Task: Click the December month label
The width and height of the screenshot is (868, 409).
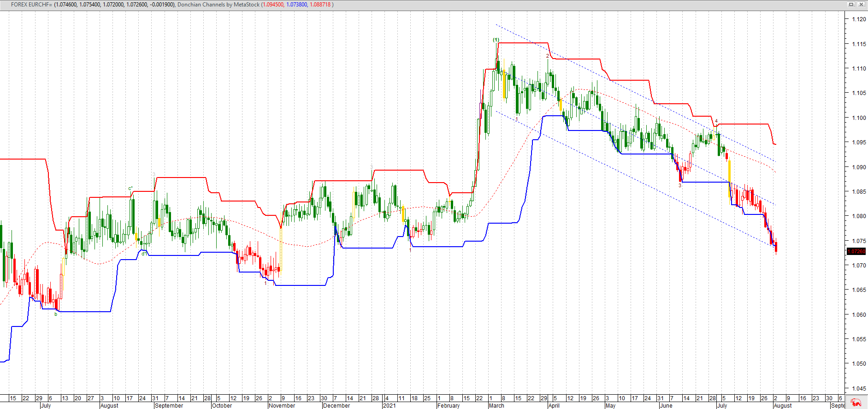Action: (337, 406)
